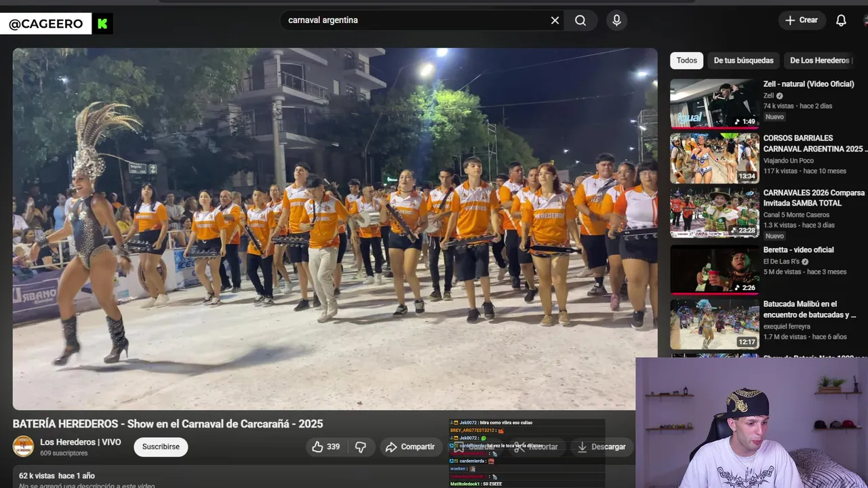Image resolution: width=868 pixels, height=488 pixels.
Task: Click the main video player
Action: (x=335, y=228)
